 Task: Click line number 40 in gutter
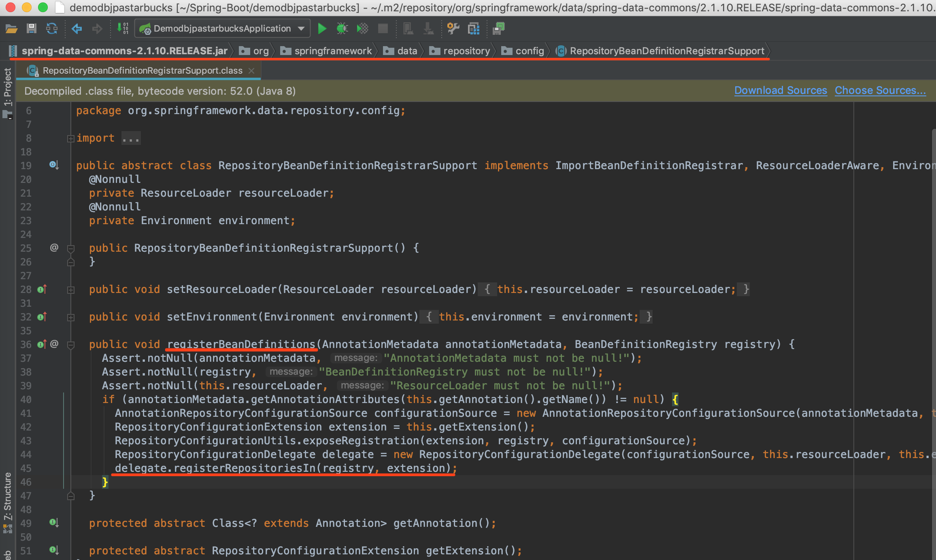(x=26, y=399)
